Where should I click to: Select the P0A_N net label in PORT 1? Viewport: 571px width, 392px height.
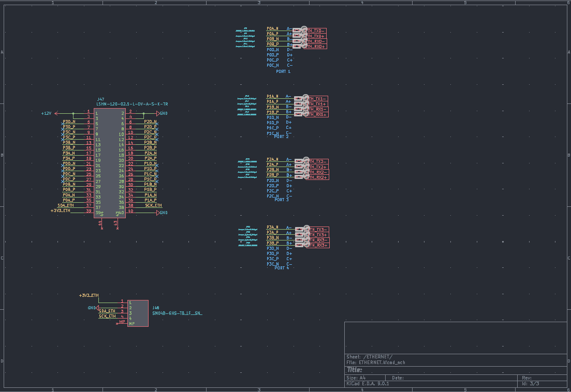[272, 28]
